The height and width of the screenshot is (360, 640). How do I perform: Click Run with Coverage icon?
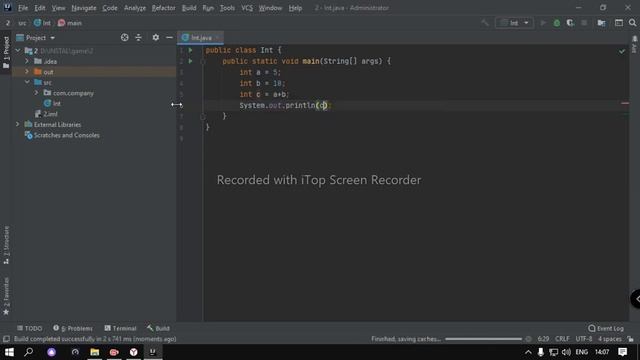570,23
